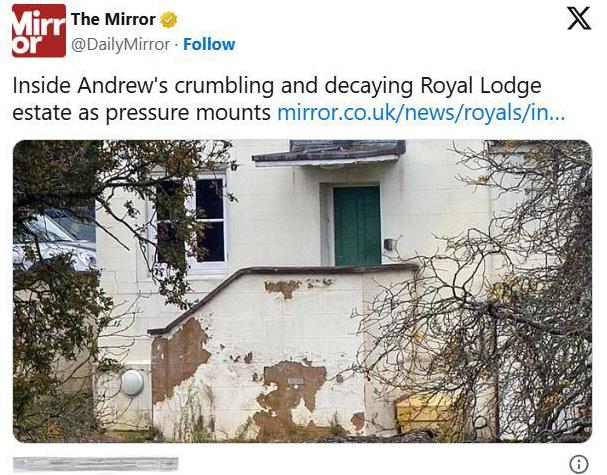Screen dimensions: 607x475
Task: Click the tweet text about Royal Lodge
Action: (288, 99)
